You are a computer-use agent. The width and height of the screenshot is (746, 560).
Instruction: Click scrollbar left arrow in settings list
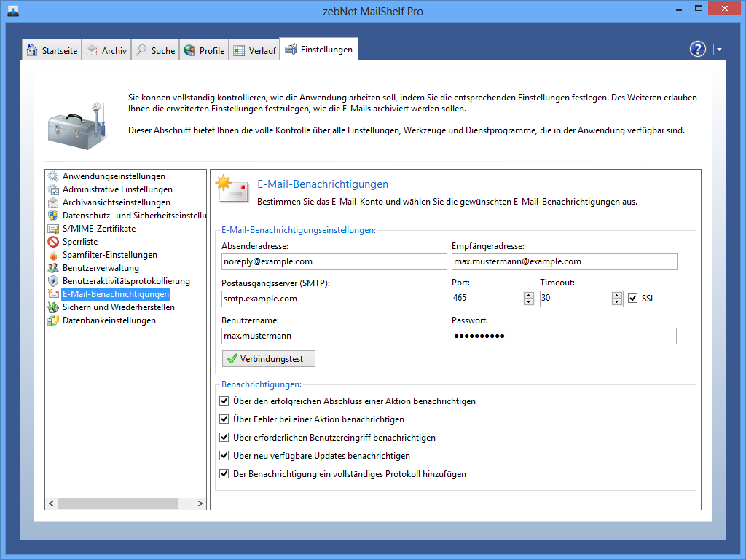tap(52, 503)
